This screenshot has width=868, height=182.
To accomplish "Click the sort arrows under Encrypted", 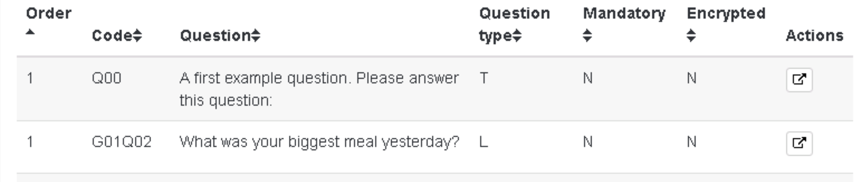I will pyautogui.click(x=691, y=36).
